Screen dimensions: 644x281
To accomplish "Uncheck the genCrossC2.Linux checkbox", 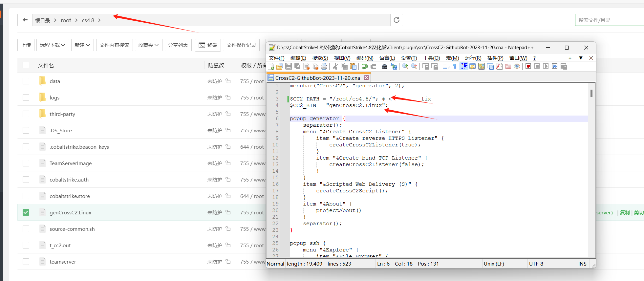I will pos(26,212).
